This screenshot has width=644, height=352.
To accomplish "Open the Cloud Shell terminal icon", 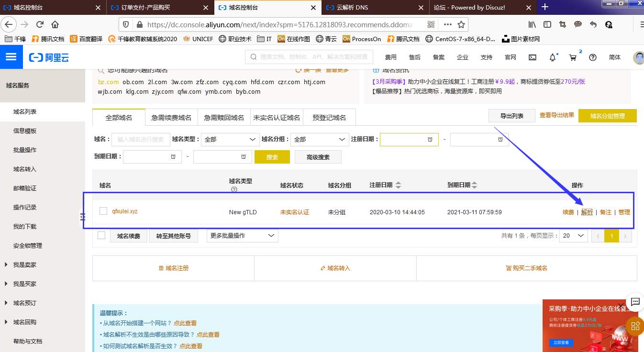I will click(x=533, y=57).
